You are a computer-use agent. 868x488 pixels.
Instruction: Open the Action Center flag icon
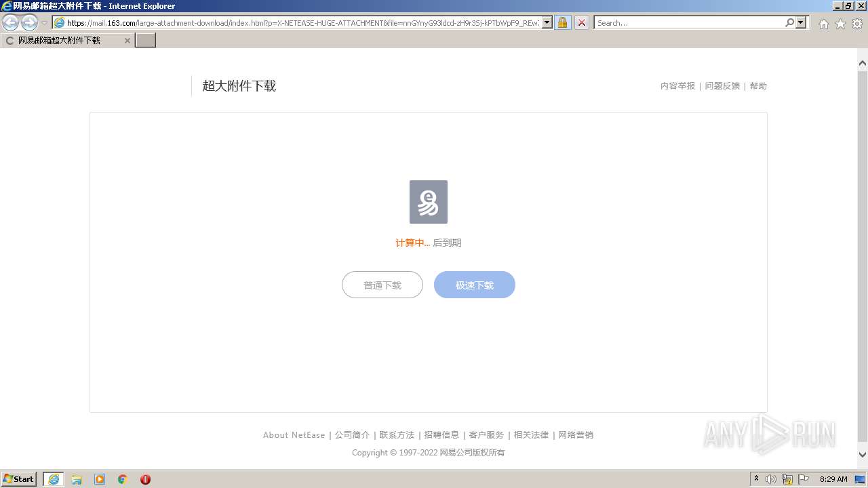804,479
